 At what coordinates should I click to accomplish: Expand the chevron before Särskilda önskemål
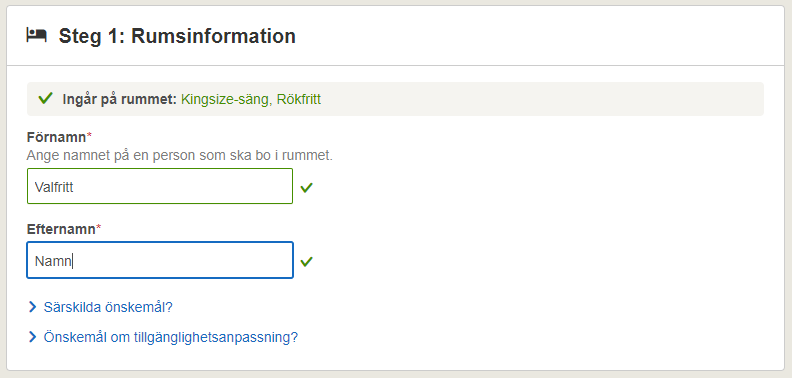coord(33,307)
